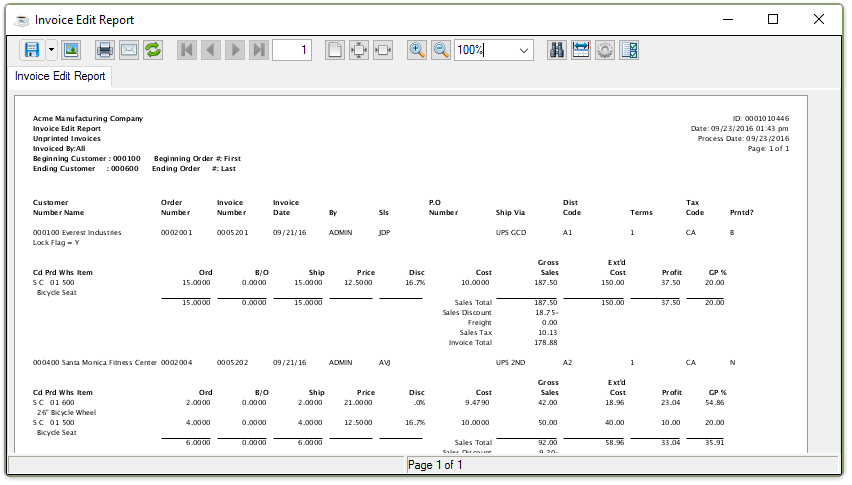This screenshot has height=485, width=852.
Task: Go to the next page
Action: [x=235, y=50]
